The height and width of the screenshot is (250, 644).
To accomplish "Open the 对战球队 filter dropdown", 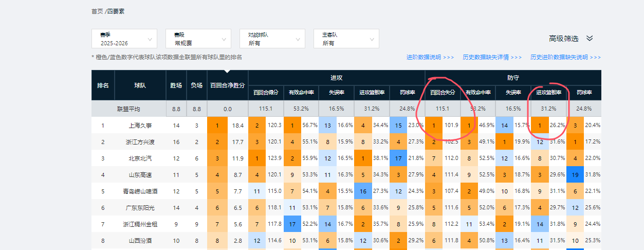I will pyautogui.click(x=272, y=39).
